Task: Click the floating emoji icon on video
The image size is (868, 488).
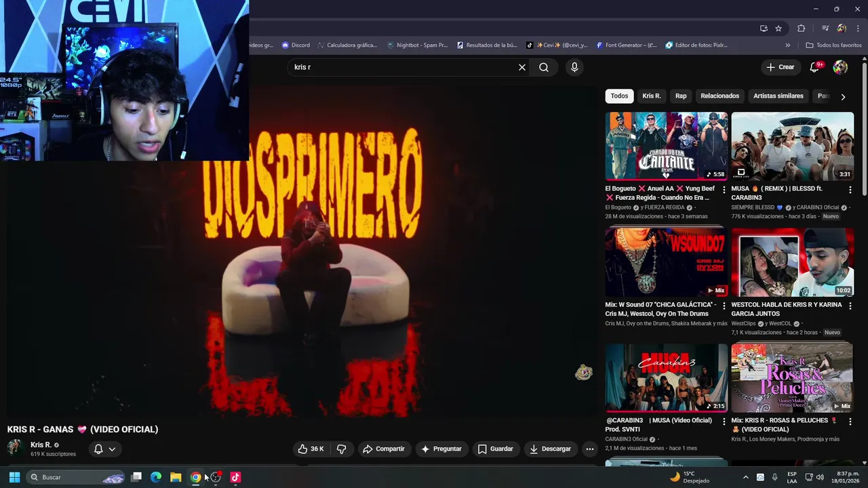Action: click(584, 372)
